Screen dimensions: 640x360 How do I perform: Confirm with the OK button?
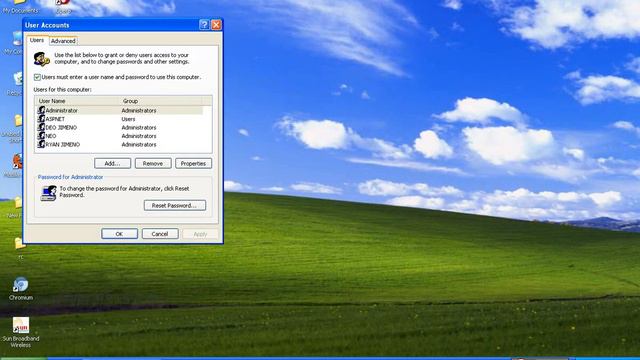[x=119, y=234]
